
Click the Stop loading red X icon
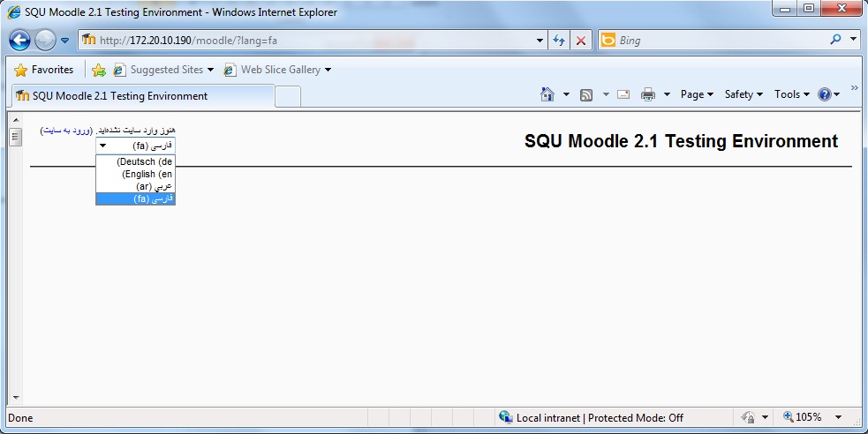[x=580, y=41]
